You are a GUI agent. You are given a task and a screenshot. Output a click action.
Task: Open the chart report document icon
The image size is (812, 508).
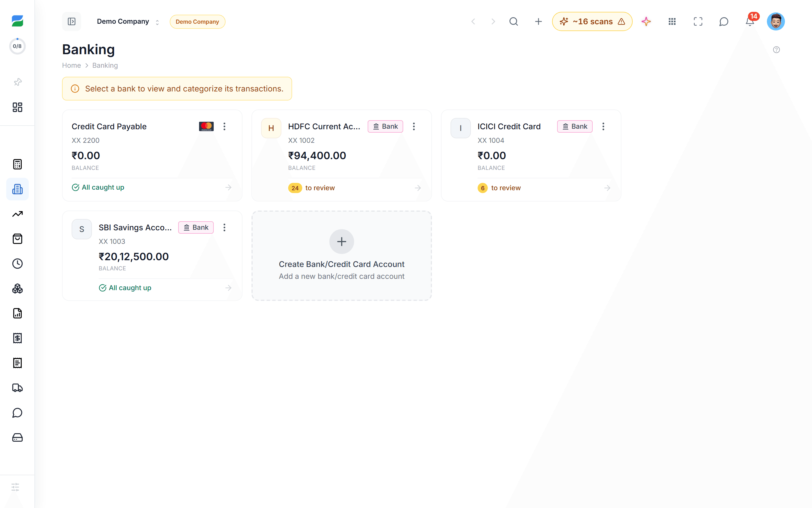point(17,313)
